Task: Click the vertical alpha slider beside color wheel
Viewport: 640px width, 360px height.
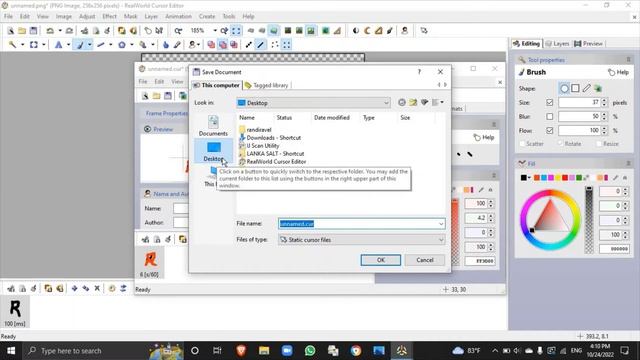Action: pos(589,220)
